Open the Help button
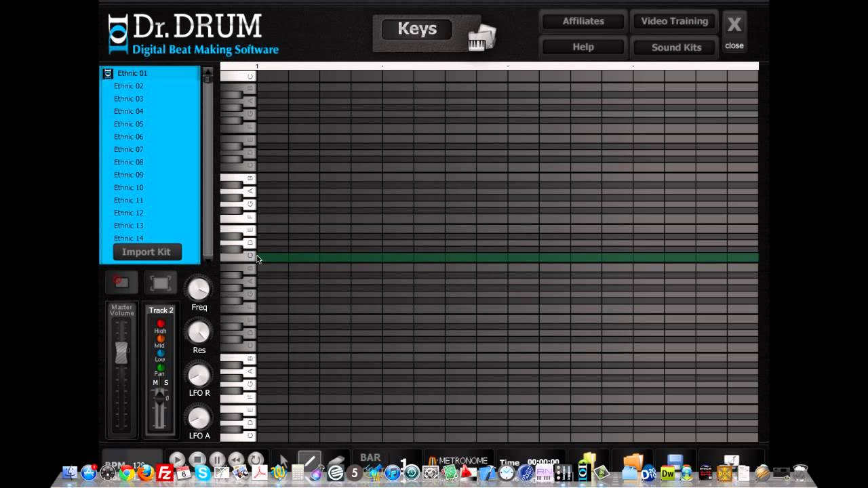 583,47
